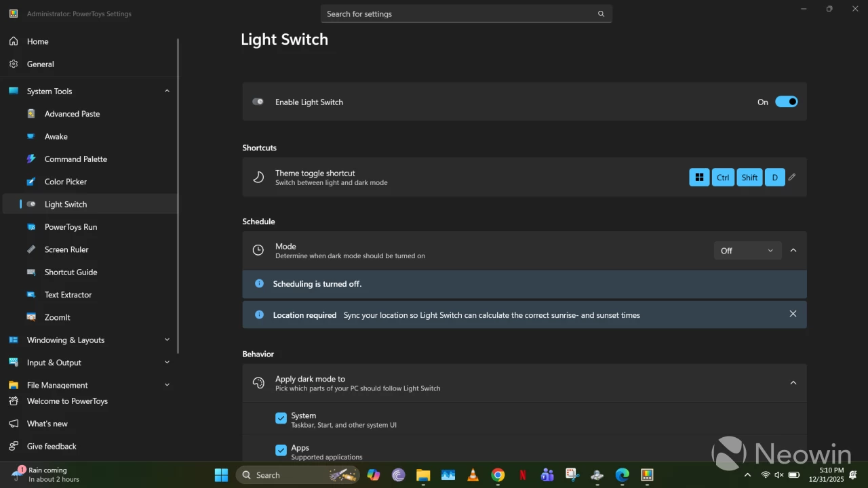The width and height of the screenshot is (868, 488).
Task: Click the D key shortcut button
Action: (x=774, y=178)
